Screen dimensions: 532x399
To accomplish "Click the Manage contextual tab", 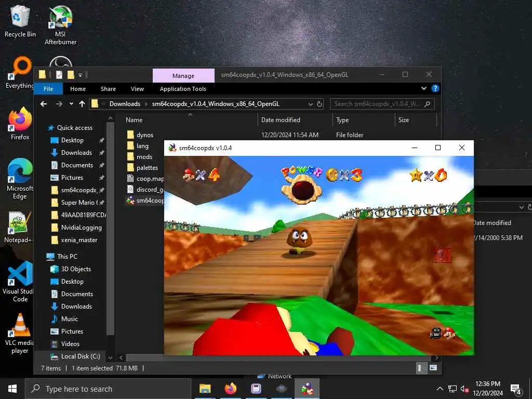I will click(183, 76).
